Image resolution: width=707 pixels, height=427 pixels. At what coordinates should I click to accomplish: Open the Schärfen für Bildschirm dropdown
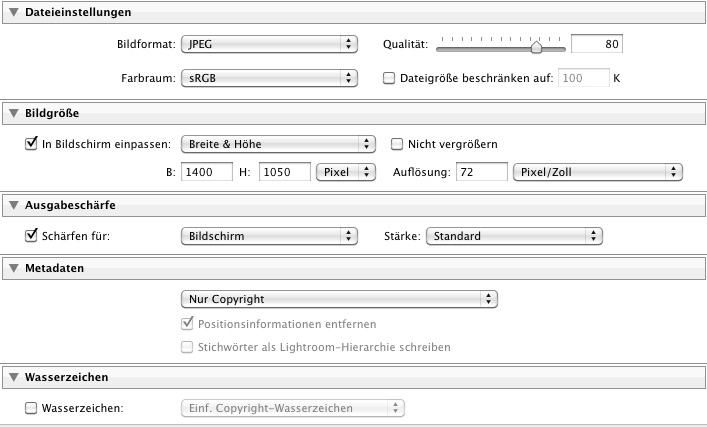click(x=269, y=236)
